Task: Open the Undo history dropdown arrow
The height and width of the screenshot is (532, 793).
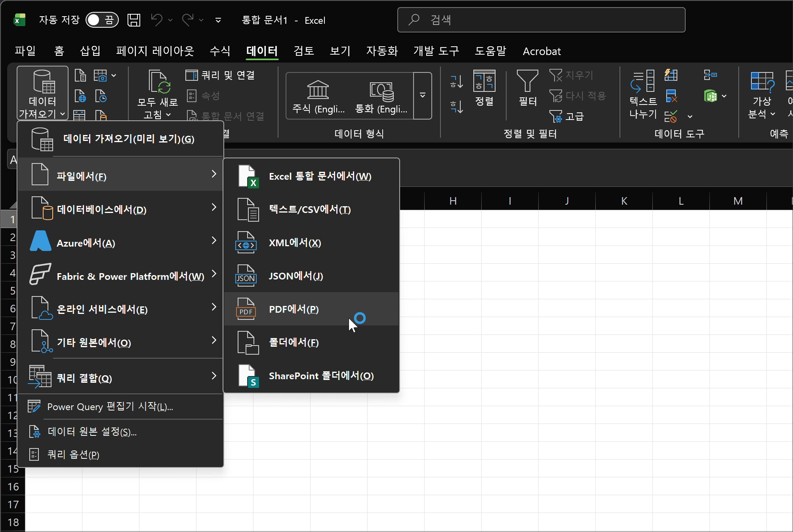Action: tap(170, 20)
